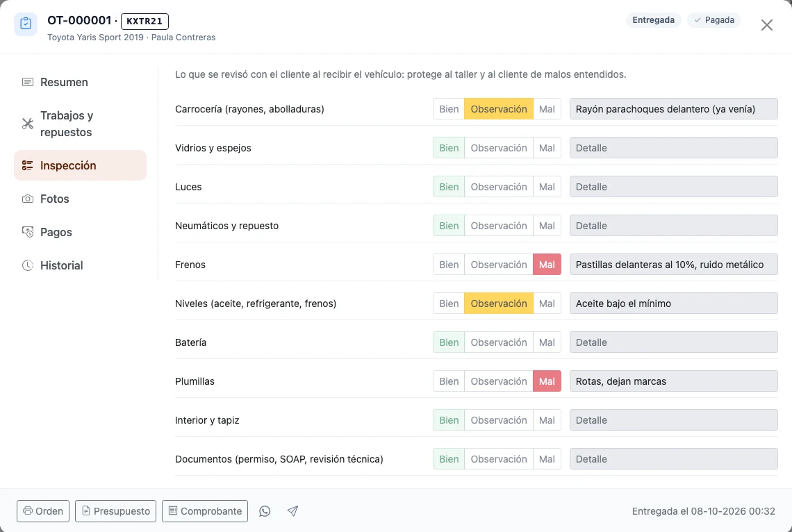Screen dimensions: 792x532
Task: Mark Interior y tapiz as Mal
Action: tap(547, 420)
